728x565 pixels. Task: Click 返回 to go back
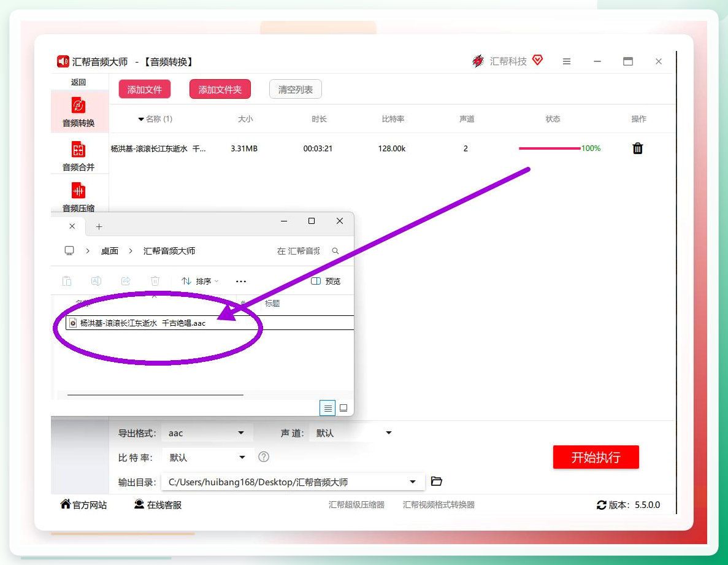click(79, 82)
